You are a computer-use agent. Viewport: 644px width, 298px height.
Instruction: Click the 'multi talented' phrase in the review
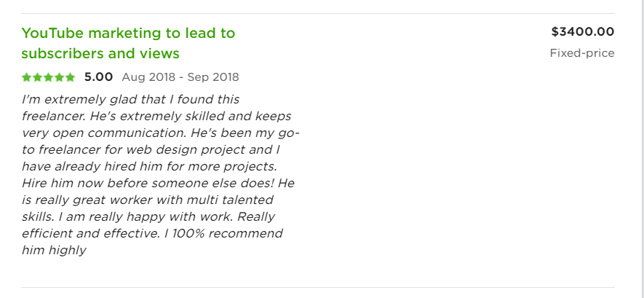[230, 200]
